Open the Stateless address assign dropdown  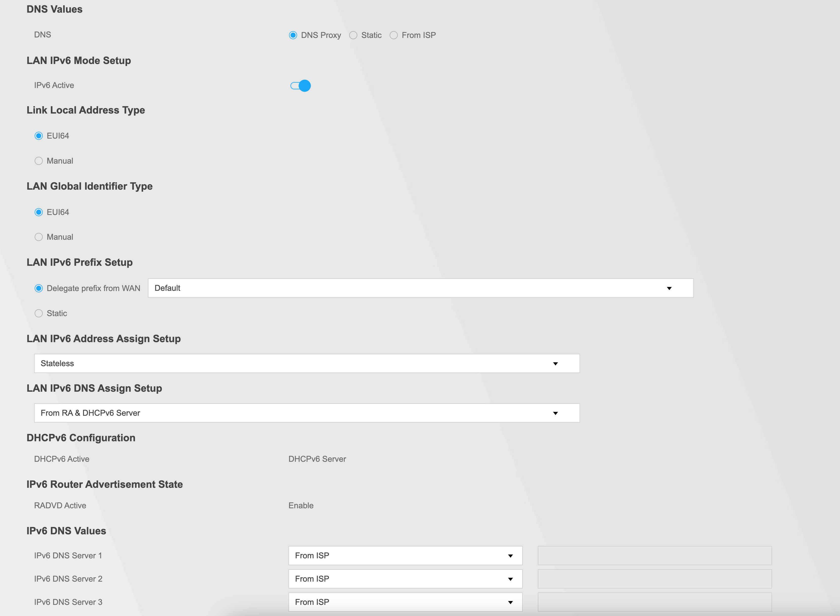[x=306, y=363]
